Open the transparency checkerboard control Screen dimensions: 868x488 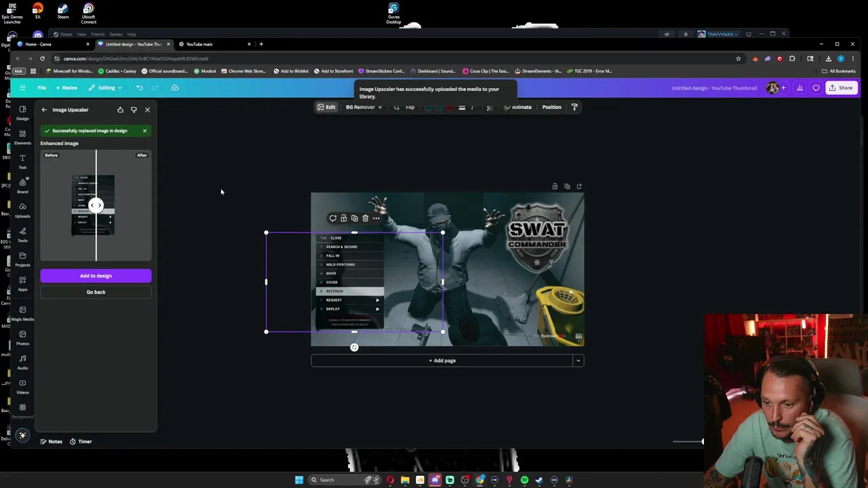pyautogui.click(x=490, y=107)
